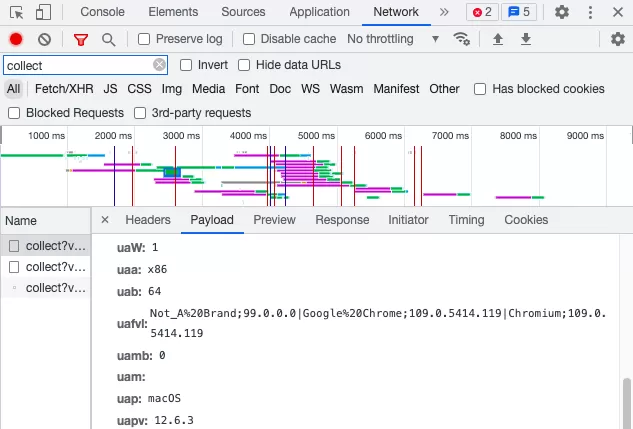Check Blocked Requests option

pyautogui.click(x=14, y=113)
